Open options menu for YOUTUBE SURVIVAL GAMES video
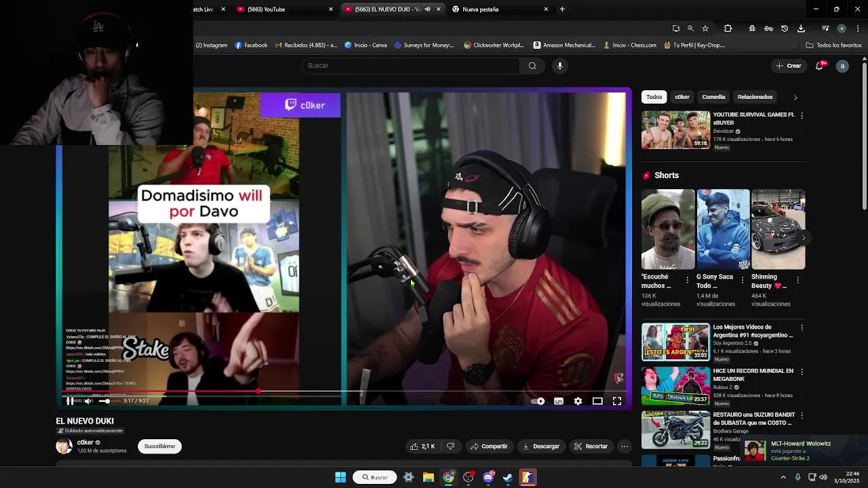The width and height of the screenshot is (868, 488). 802,116
